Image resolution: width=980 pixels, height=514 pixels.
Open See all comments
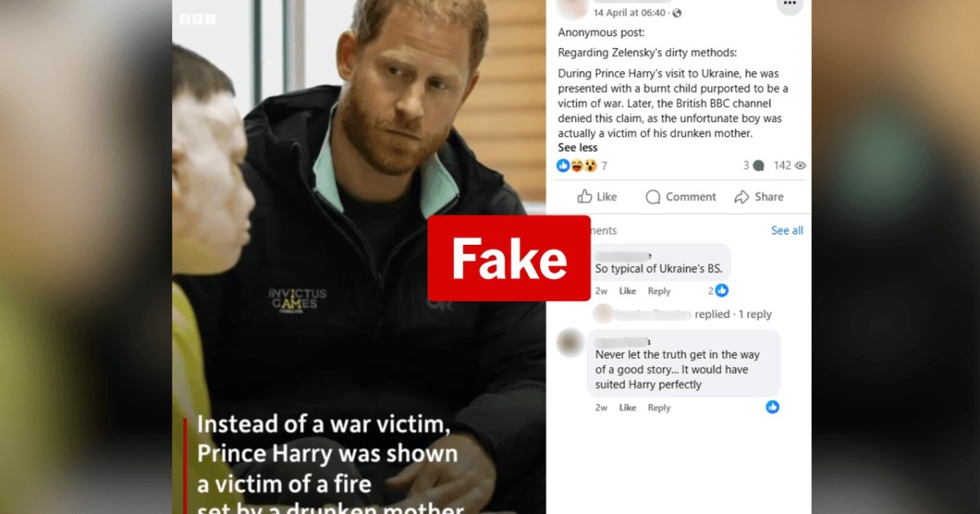[x=787, y=231]
